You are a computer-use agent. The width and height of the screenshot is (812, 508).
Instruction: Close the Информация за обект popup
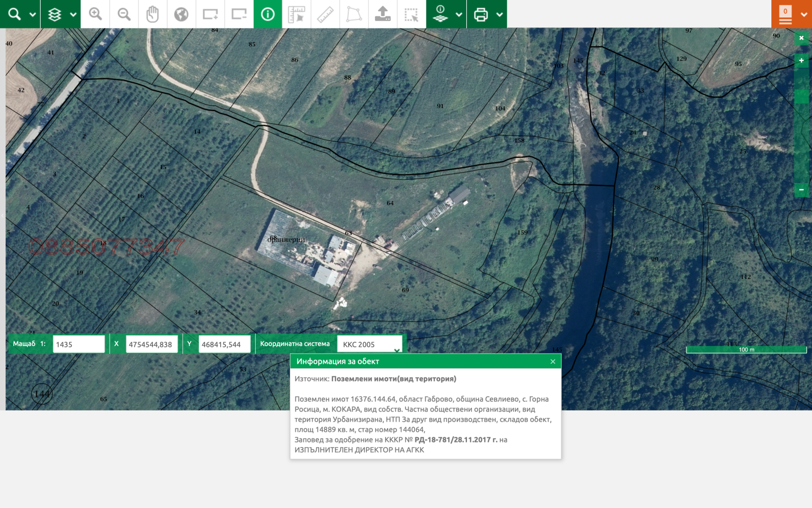(553, 361)
